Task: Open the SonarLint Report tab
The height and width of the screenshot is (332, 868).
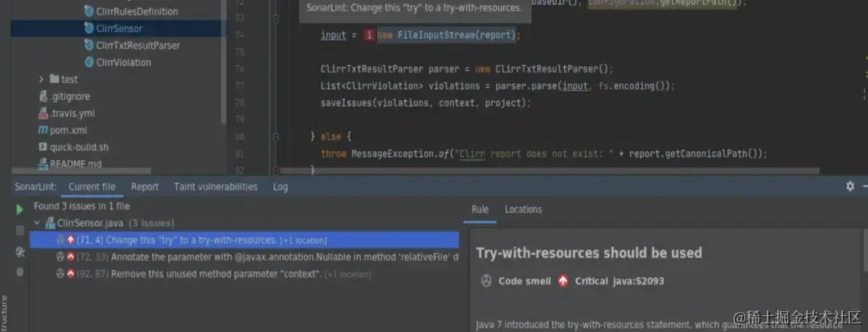Action: point(145,187)
